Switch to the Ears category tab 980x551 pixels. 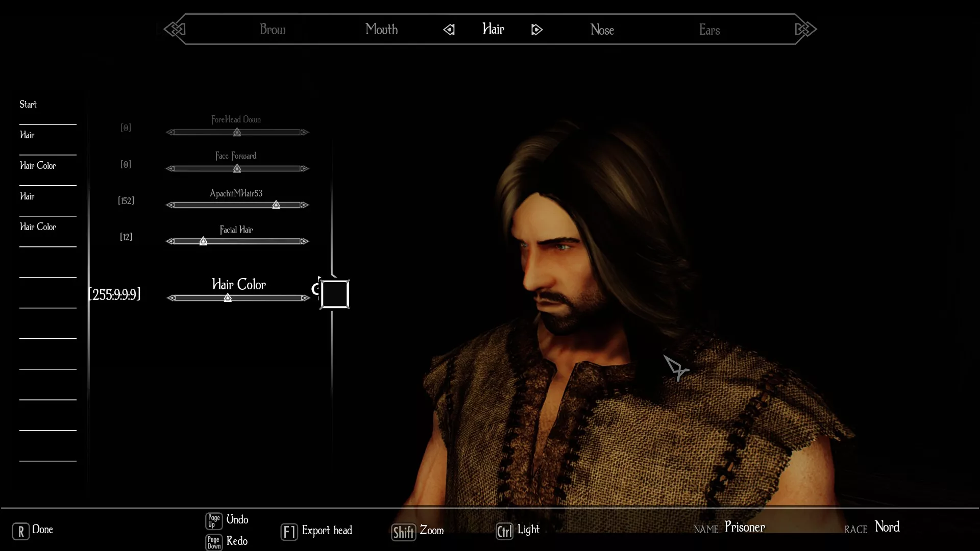point(709,30)
